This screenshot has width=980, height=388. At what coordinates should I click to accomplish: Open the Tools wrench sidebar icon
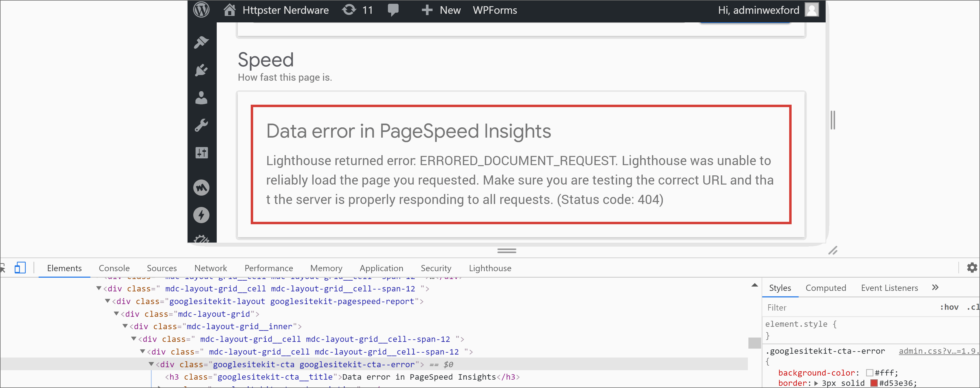[x=201, y=125]
